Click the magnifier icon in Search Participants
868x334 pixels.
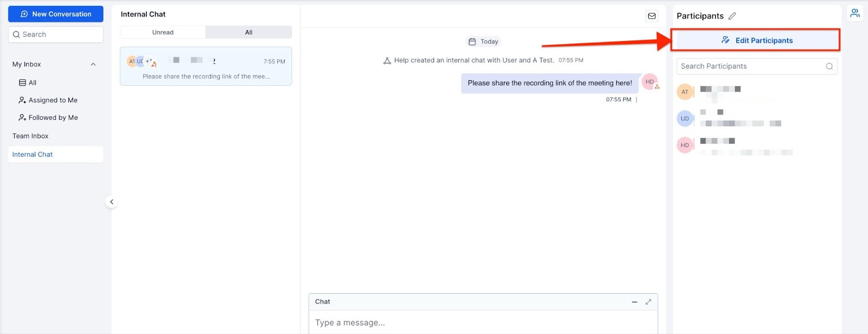coord(829,67)
